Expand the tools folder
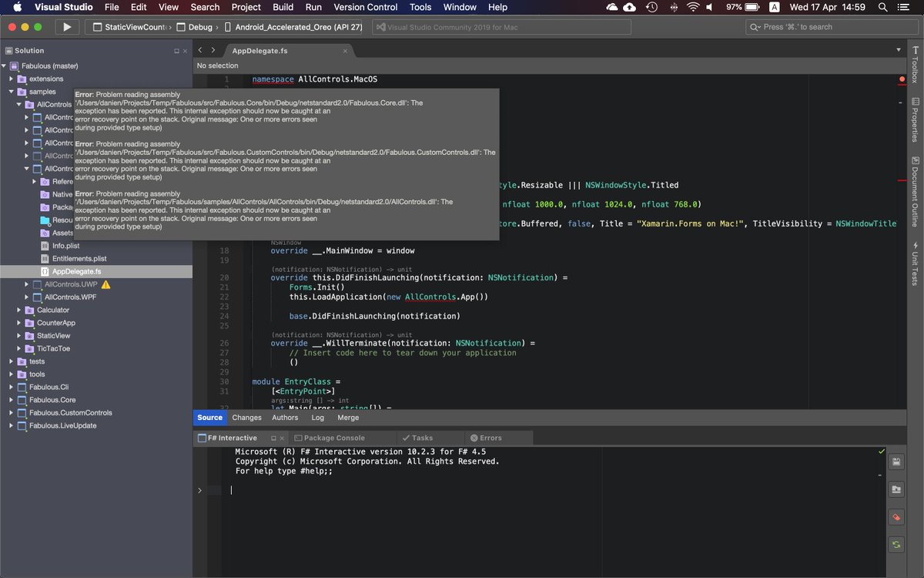The width and height of the screenshot is (924, 578). point(12,374)
